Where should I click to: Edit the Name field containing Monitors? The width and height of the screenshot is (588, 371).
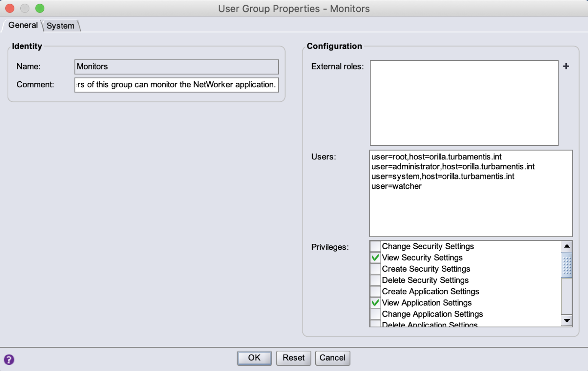(176, 67)
